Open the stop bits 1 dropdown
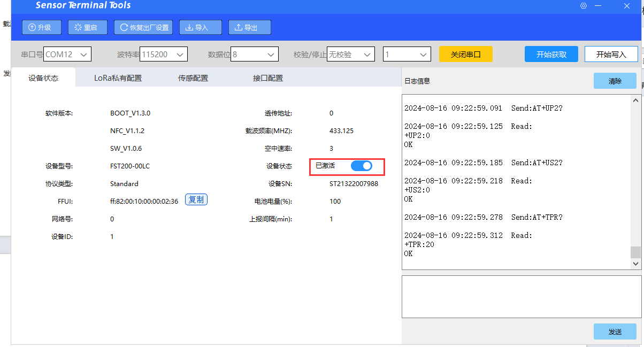The height and width of the screenshot is (347, 644). click(407, 54)
